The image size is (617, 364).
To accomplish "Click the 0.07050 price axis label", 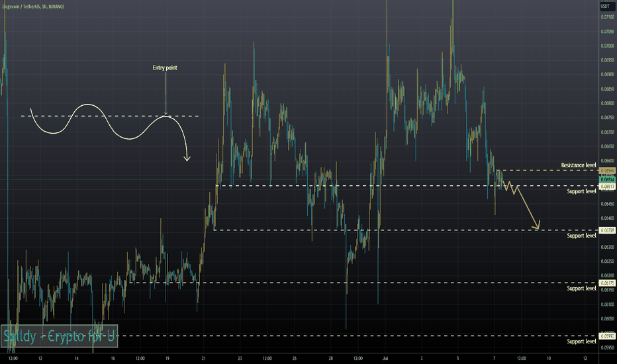I will tap(607, 32).
